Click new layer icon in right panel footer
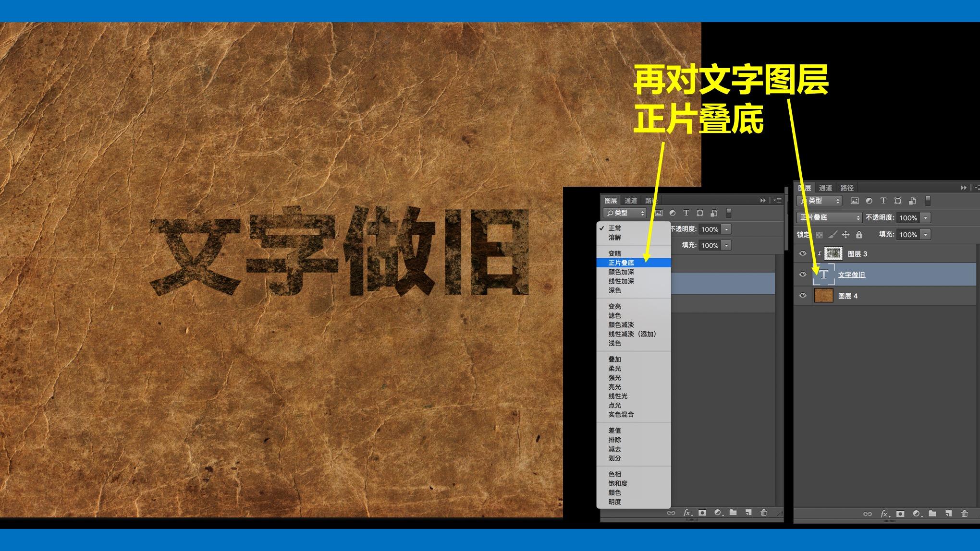The image size is (980, 551). [948, 514]
